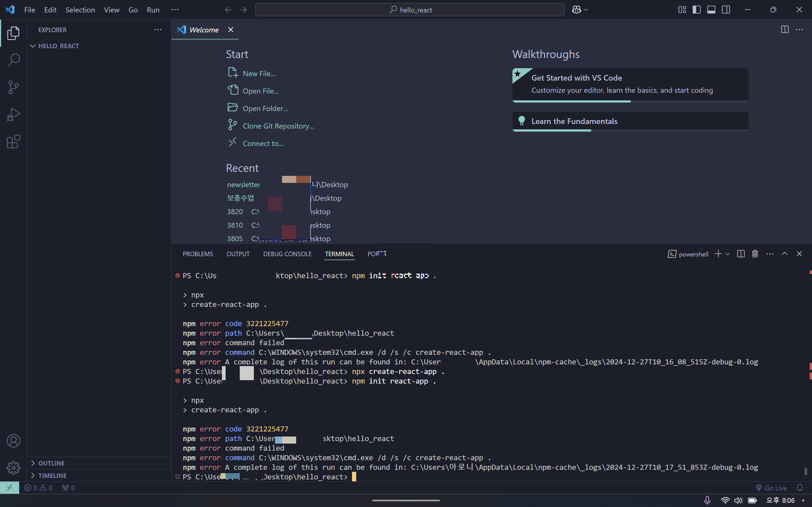Screen dimensions: 812x507
Task: Toggle secondary side bar visibility
Action: (x=726, y=10)
